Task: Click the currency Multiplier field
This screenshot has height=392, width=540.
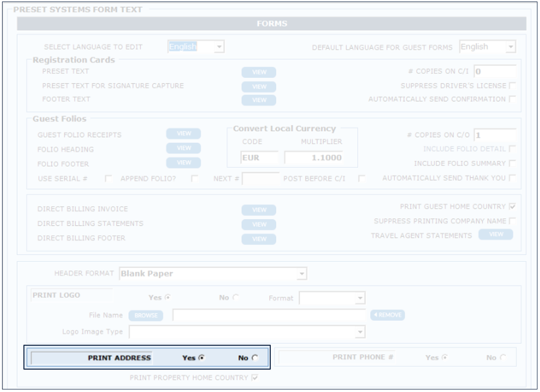Action: coord(314,158)
